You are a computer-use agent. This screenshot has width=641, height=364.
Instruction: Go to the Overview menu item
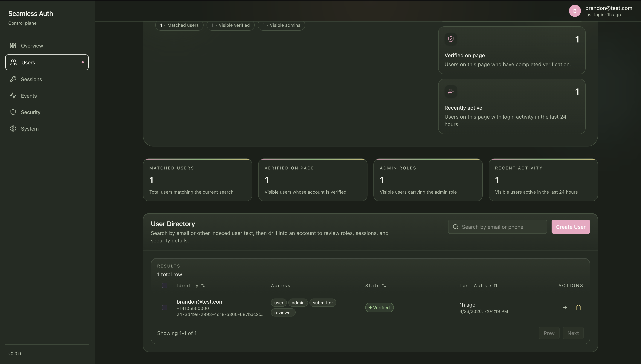[x=47, y=45]
